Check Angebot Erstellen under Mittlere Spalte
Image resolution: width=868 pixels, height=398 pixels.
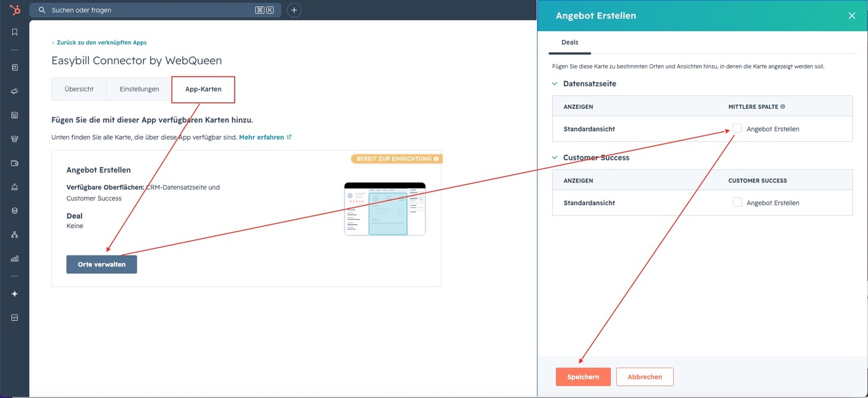click(x=737, y=128)
